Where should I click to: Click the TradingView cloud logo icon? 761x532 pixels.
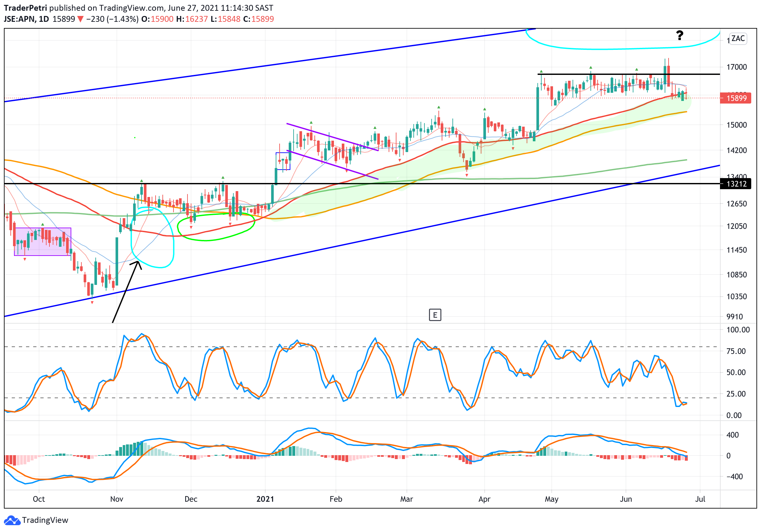(12, 520)
